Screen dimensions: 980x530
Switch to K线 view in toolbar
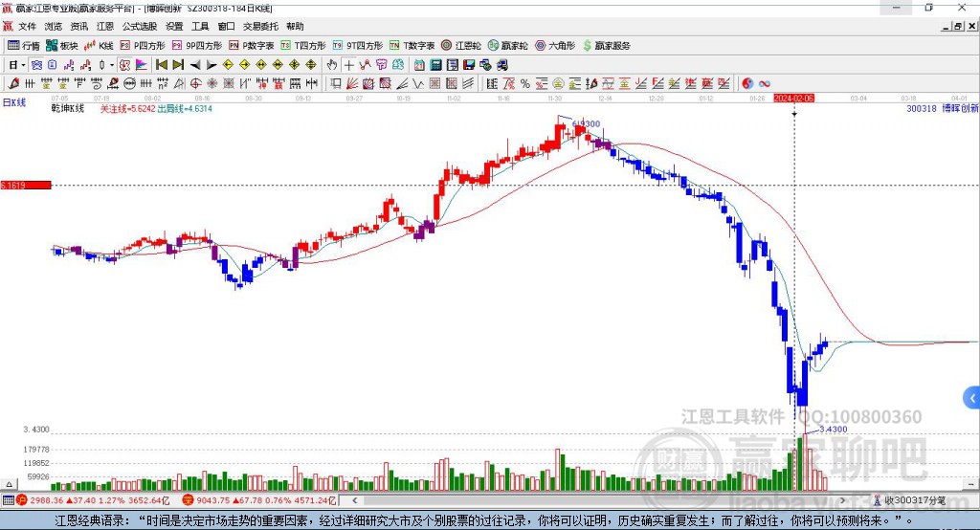pyautogui.click(x=99, y=46)
